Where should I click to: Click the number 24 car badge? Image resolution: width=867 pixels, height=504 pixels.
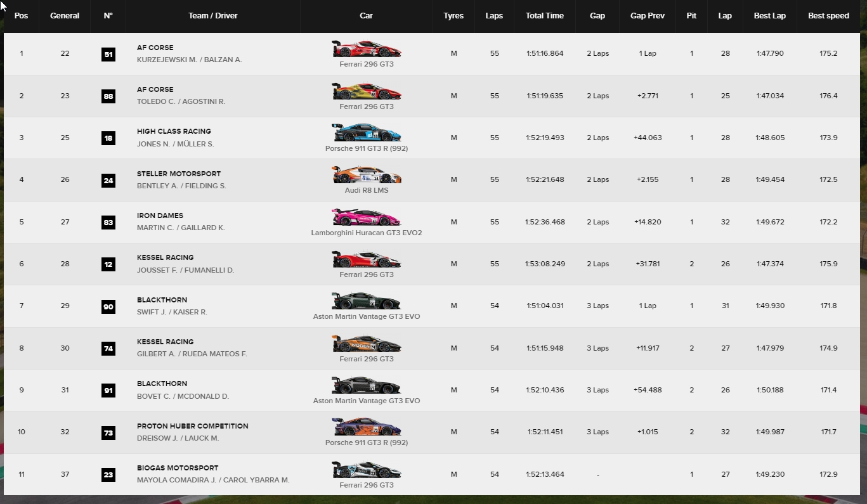108,180
